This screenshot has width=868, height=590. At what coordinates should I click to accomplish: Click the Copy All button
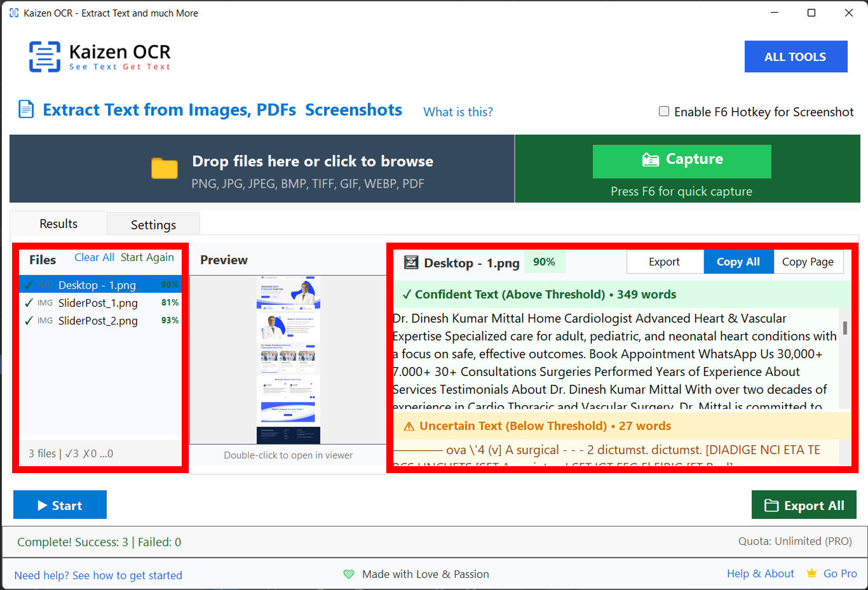pos(738,262)
